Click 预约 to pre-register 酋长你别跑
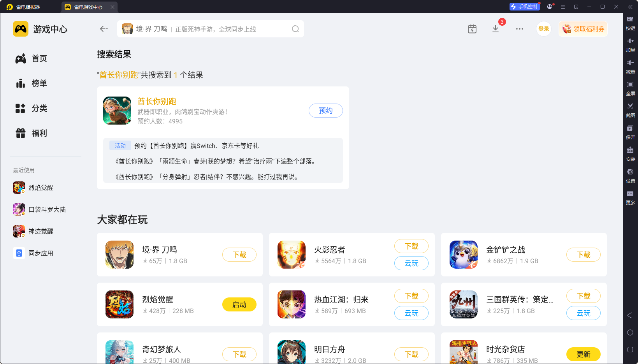 325,111
